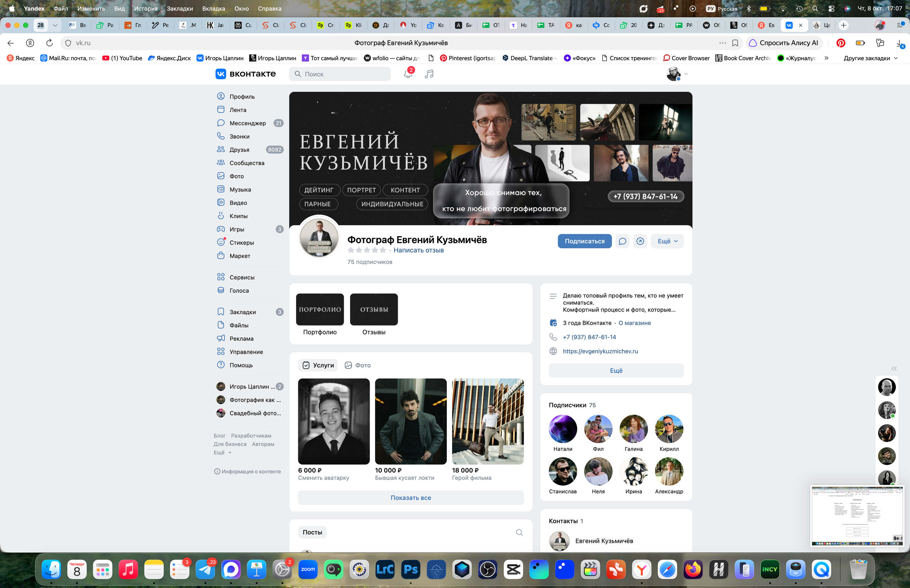
Task: Click Спросить Алису AI button
Action: click(784, 43)
